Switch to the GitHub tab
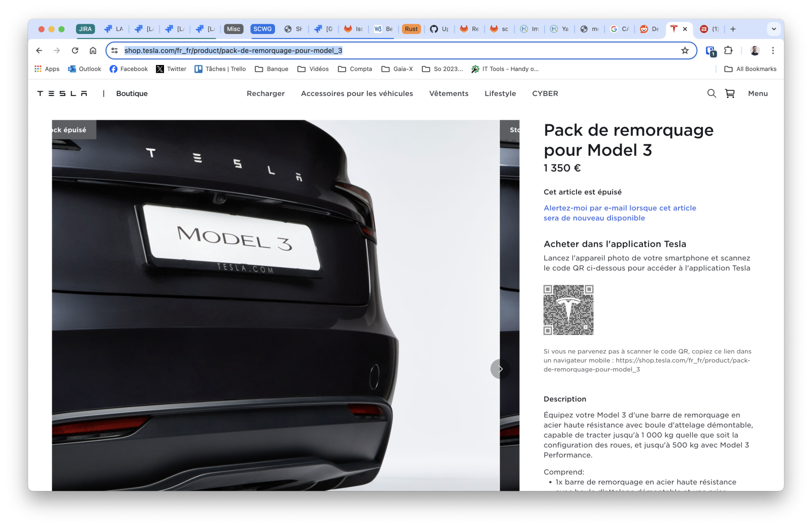This screenshot has height=528, width=812. pos(439,29)
